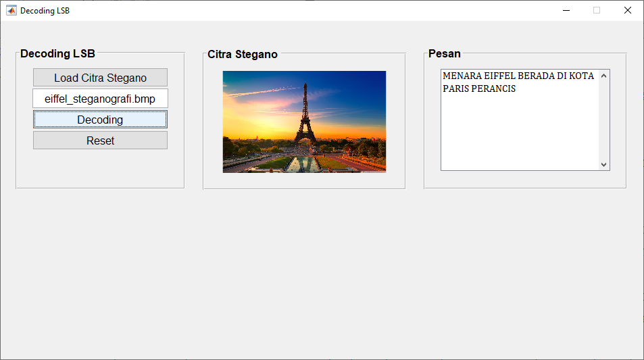This screenshot has width=644, height=360.
Task: Minimize the Decoding LSB window
Action: tap(566, 10)
